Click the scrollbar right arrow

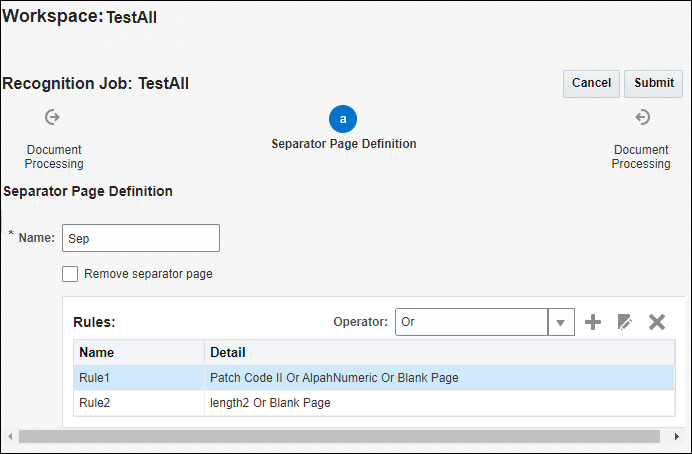click(x=677, y=437)
